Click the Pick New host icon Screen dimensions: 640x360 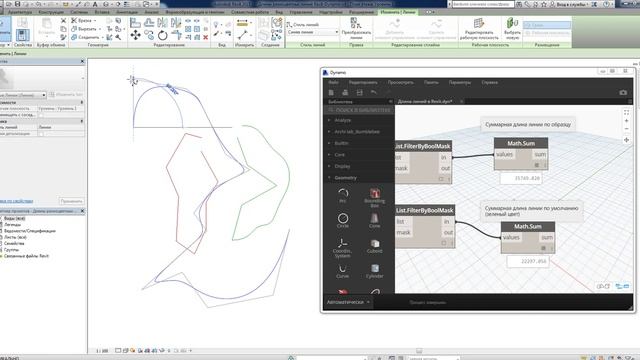point(512,24)
